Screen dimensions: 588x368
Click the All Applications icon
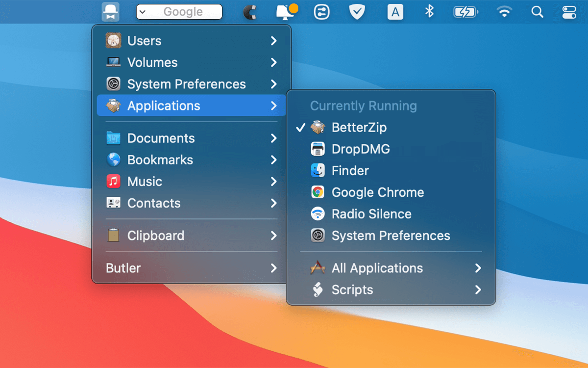pos(318,267)
